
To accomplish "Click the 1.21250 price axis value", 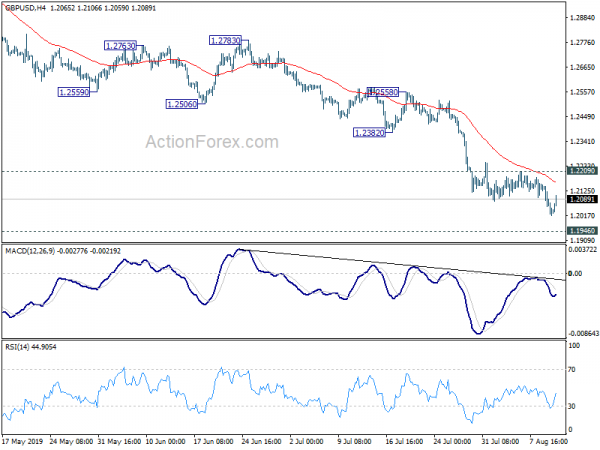I will point(582,191).
